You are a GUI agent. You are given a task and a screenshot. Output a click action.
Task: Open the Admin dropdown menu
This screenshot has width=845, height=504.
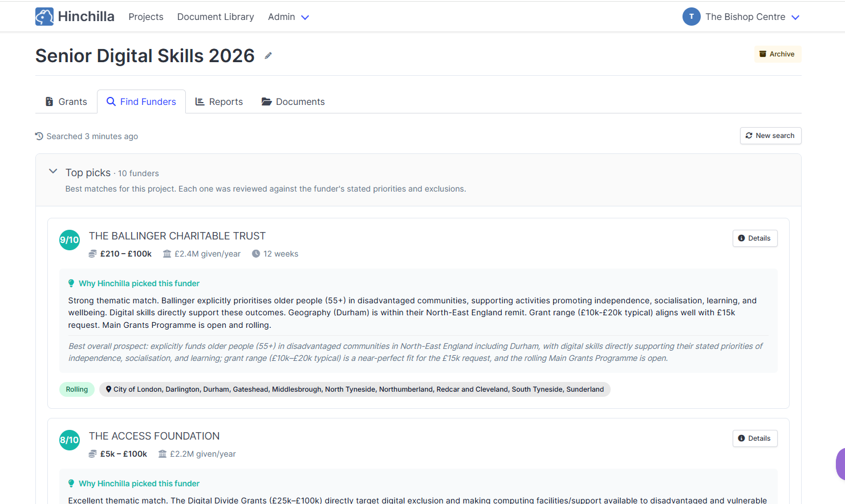tap(289, 17)
